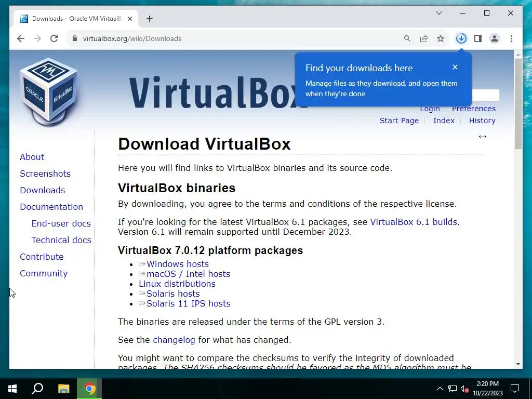
Task: View site information via the padlock icon
Action: point(75,38)
